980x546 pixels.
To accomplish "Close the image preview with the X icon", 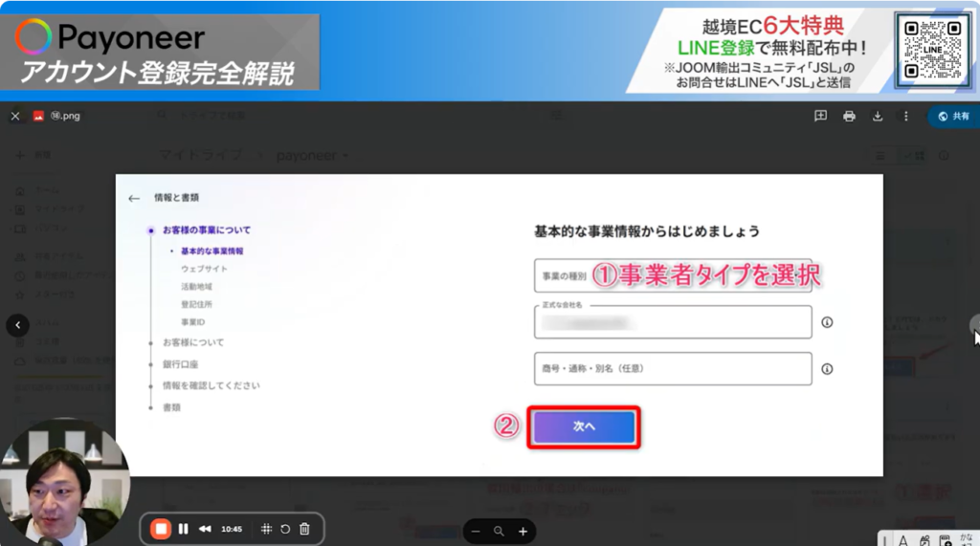I will click(x=15, y=116).
